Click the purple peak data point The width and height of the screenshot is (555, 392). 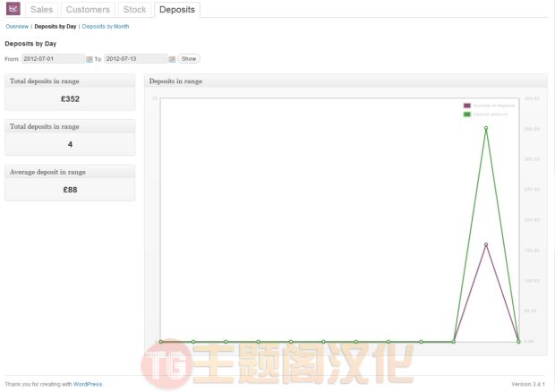click(x=486, y=244)
